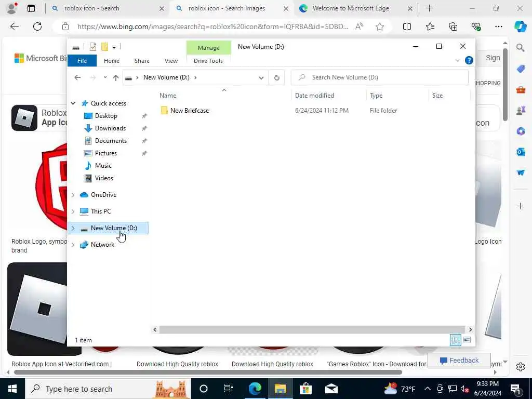Select the Manage contextual tab
The image size is (532, 399).
click(209, 48)
